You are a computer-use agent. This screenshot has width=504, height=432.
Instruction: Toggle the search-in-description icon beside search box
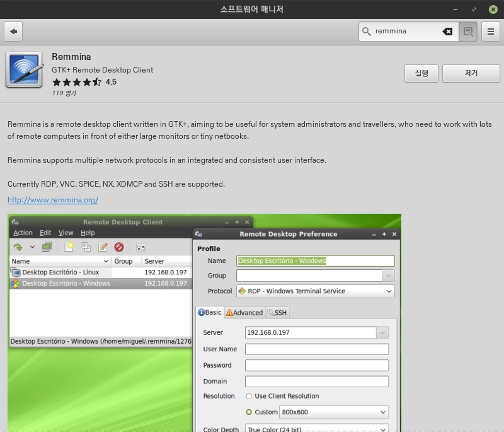pyautogui.click(x=468, y=32)
